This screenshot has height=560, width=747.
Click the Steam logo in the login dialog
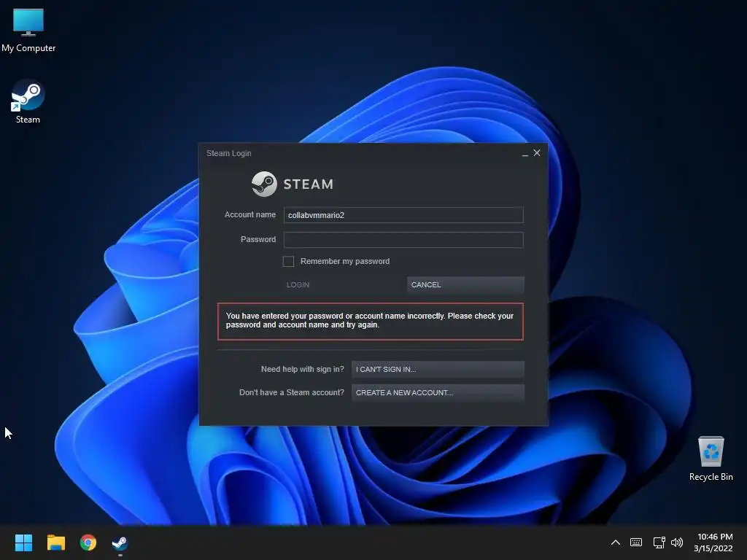(293, 184)
